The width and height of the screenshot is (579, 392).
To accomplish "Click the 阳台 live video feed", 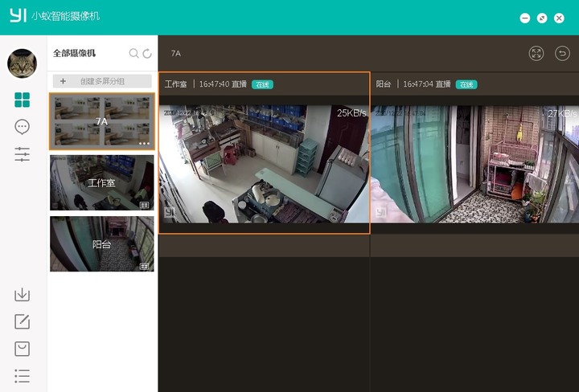I will coord(475,164).
